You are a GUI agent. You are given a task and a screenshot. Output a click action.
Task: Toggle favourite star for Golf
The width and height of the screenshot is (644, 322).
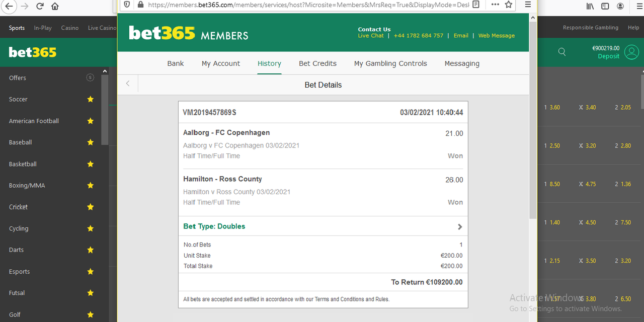pos(91,314)
